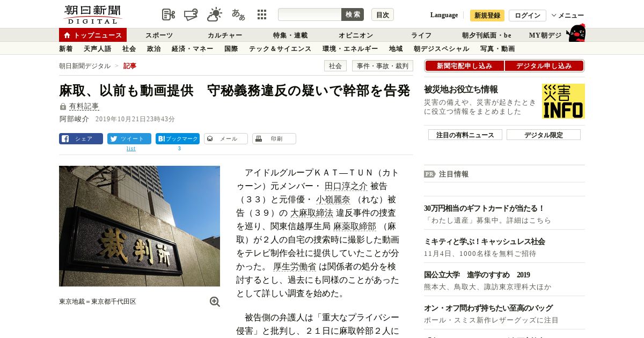
Task: Follow the 大麻取締法 keyword link
Action: [x=312, y=213]
